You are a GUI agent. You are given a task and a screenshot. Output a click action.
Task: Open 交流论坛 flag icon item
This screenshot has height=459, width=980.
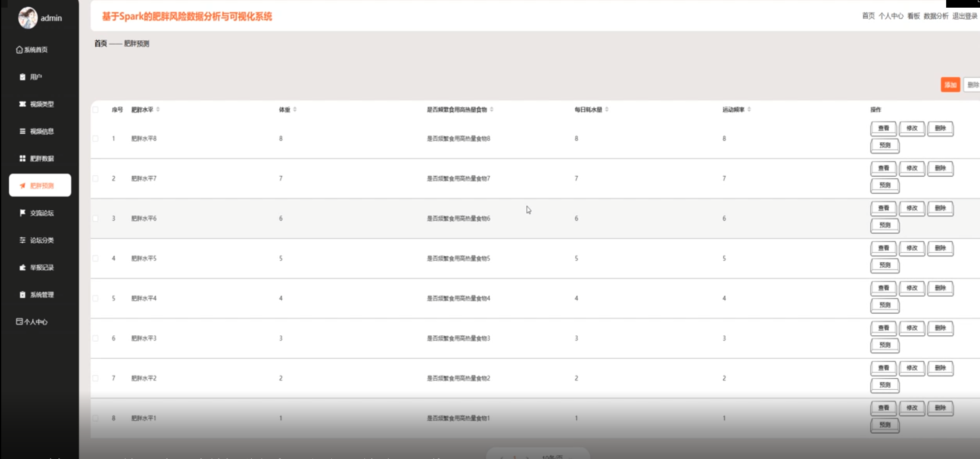click(x=23, y=213)
